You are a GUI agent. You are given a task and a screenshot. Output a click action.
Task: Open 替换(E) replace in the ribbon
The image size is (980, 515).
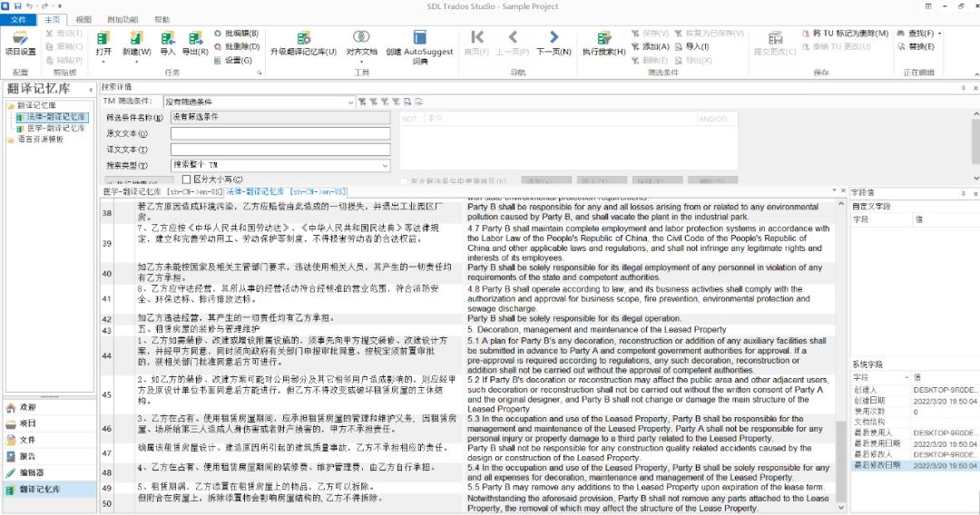pyautogui.click(x=916, y=47)
